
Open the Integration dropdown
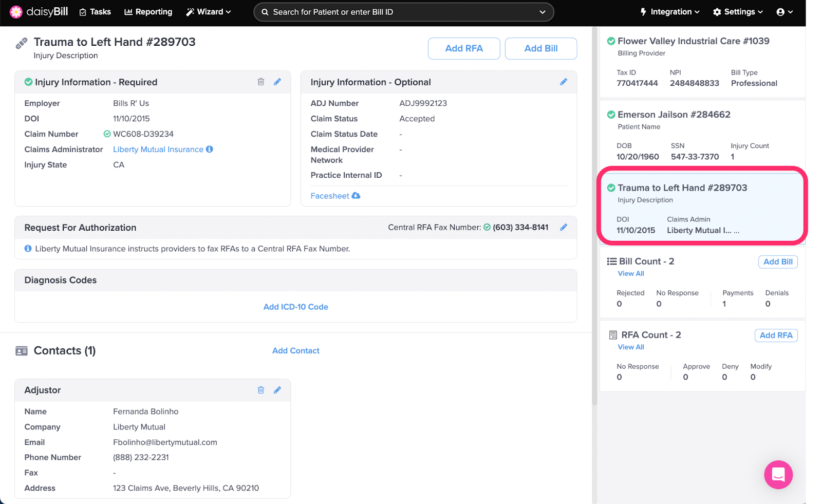[x=670, y=12]
